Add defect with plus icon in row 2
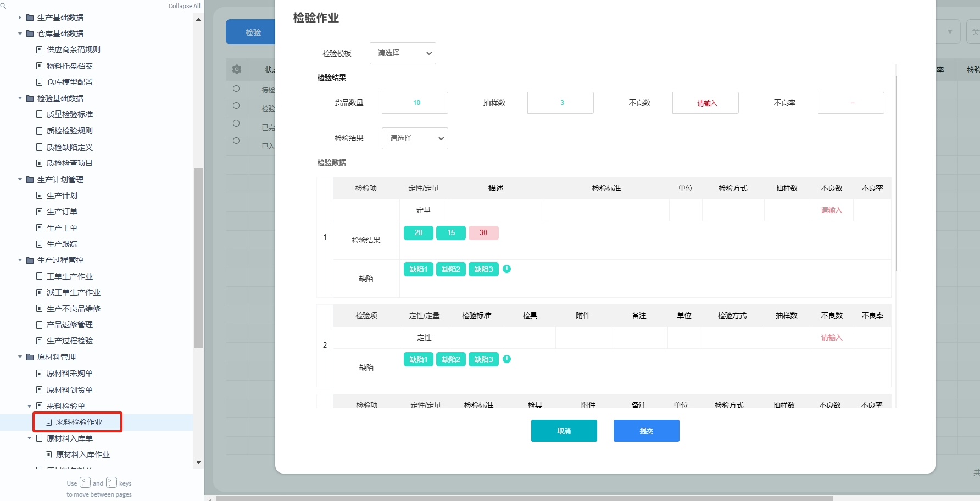This screenshot has height=501, width=980. tap(506, 359)
